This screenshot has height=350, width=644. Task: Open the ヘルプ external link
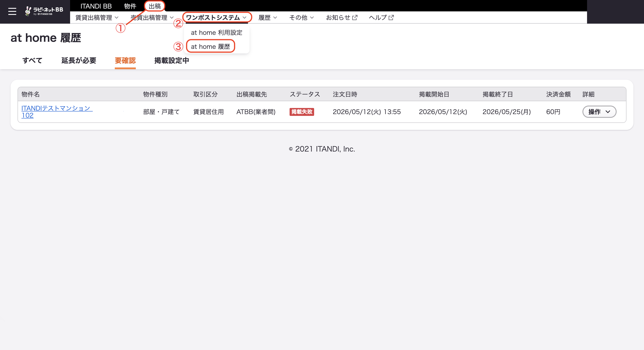[381, 18]
